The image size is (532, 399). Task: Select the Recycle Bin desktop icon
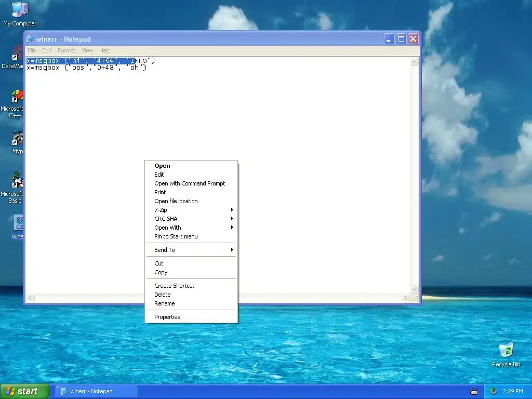click(x=506, y=354)
